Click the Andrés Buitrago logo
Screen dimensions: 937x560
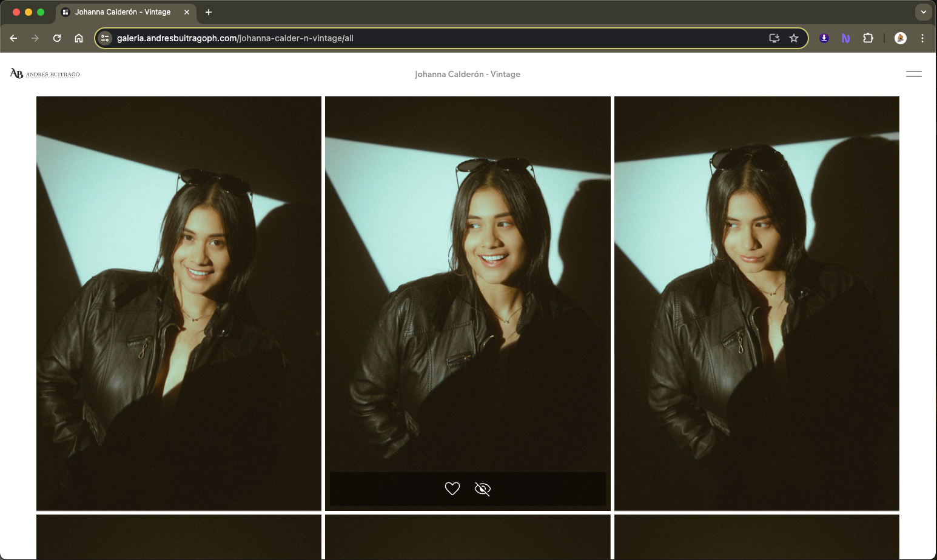45,74
